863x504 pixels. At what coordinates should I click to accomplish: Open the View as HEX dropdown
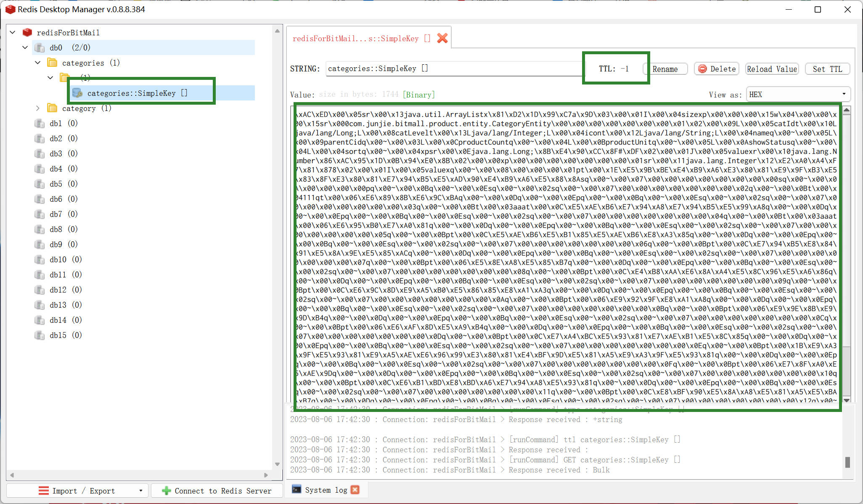point(798,95)
